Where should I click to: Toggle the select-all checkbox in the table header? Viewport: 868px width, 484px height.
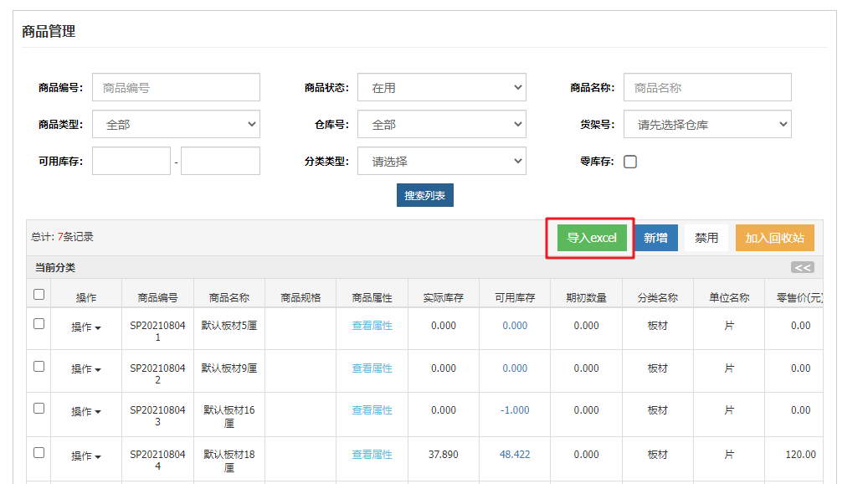[x=39, y=295]
